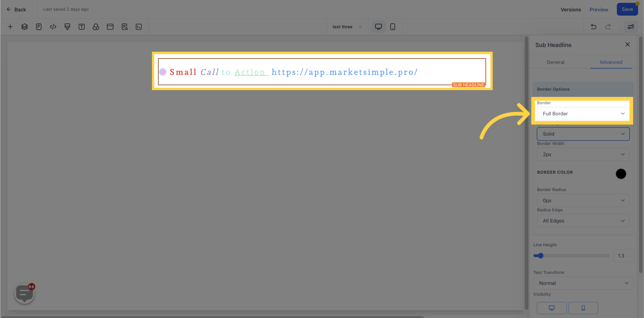Switch to the Advanced tab
The width and height of the screenshot is (644, 318).
[611, 62]
